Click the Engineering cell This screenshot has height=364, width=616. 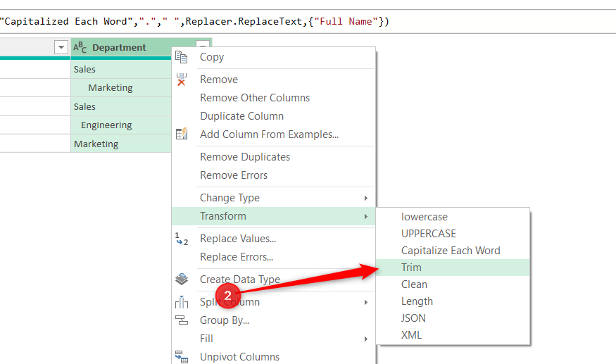coord(121,125)
